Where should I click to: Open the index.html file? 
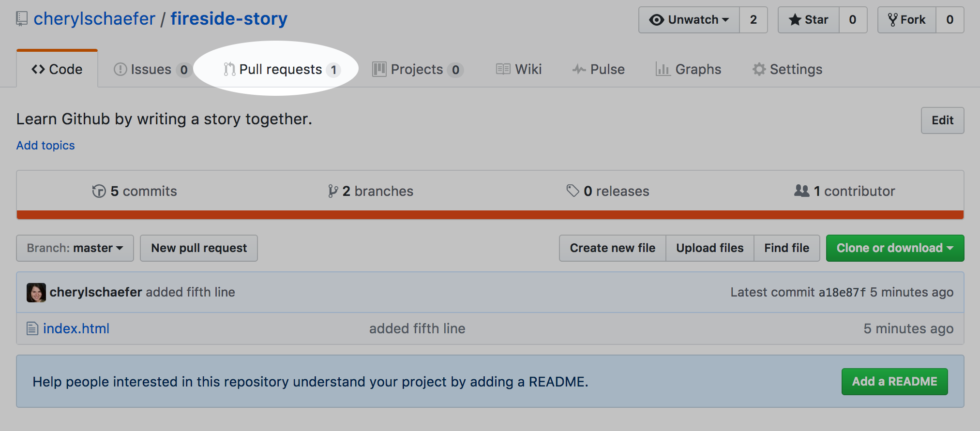point(76,328)
